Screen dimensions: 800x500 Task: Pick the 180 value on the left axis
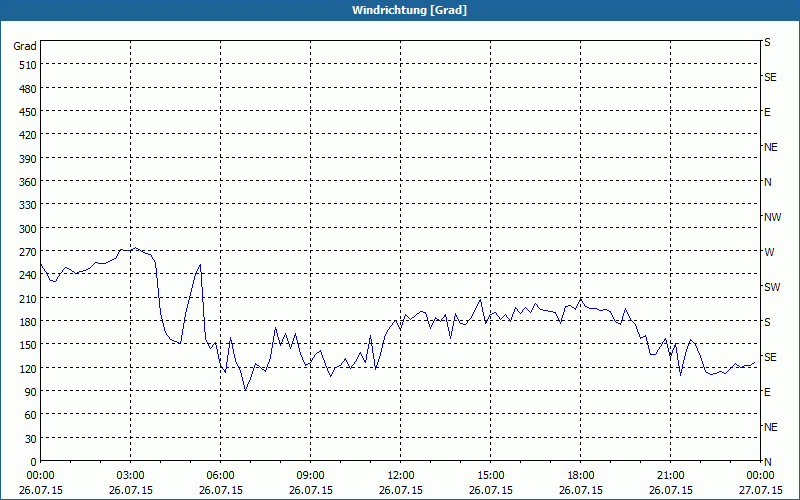28,322
